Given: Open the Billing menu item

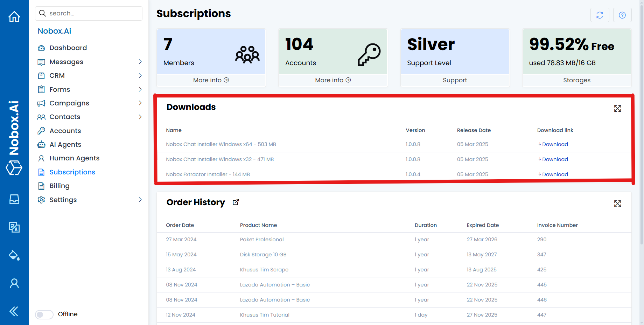Looking at the screenshot, I should (x=59, y=186).
